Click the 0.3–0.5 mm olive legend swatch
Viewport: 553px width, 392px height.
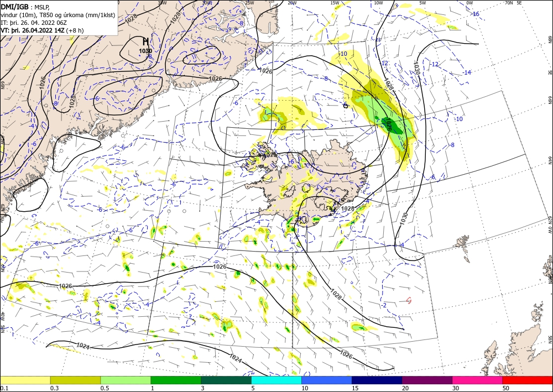coord(75,380)
